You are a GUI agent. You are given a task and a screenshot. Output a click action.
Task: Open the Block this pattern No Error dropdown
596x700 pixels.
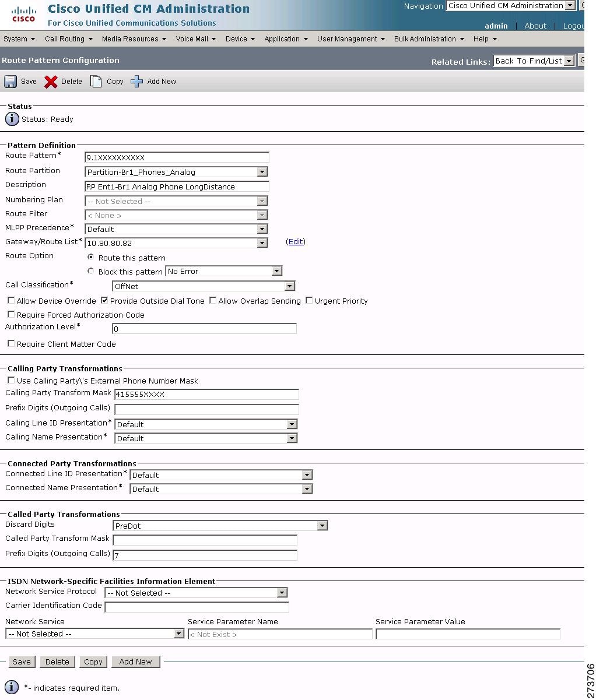click(x=224, y=271)
